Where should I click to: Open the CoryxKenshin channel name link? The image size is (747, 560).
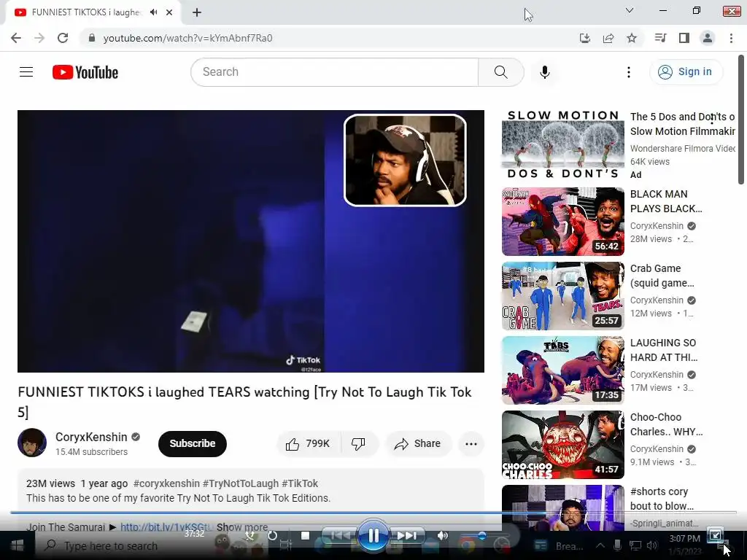[x=91, y=437]
